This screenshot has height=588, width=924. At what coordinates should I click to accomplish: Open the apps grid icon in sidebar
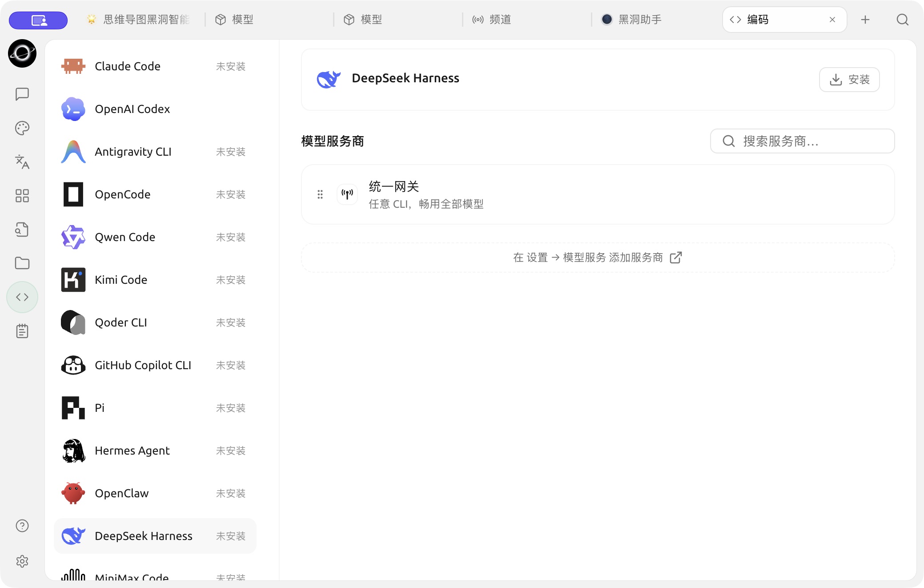[22, 196]
